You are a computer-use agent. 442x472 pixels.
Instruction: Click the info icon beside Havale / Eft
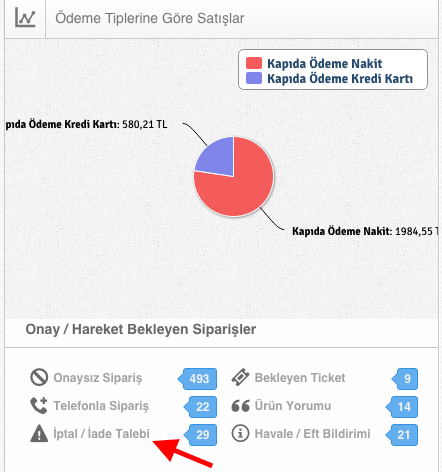tap(240, 433)
